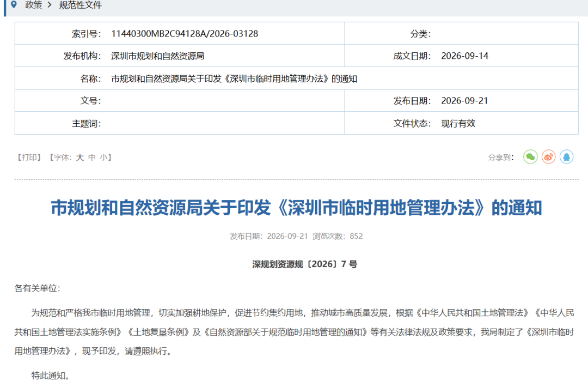Click the 文件状态 field label
Image resolution: width=588 pixels, height=387 pixels.
click(412, 123)
